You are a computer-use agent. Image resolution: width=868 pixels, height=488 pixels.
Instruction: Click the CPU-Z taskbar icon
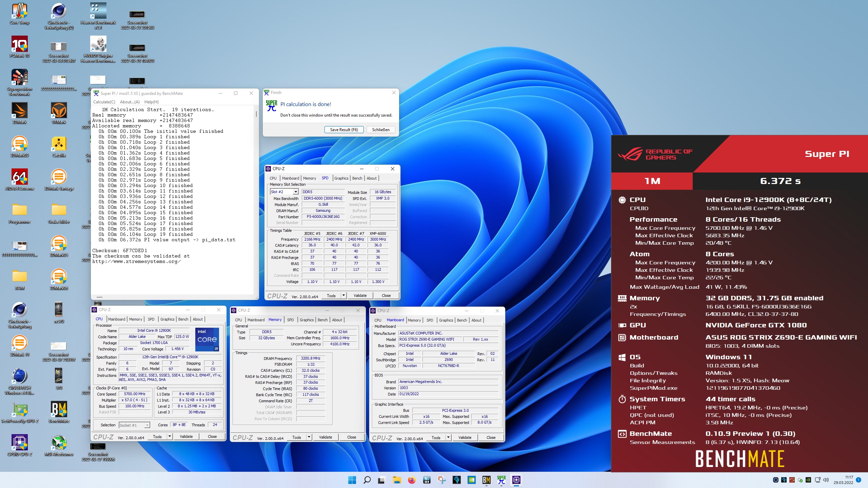(516, 480)
